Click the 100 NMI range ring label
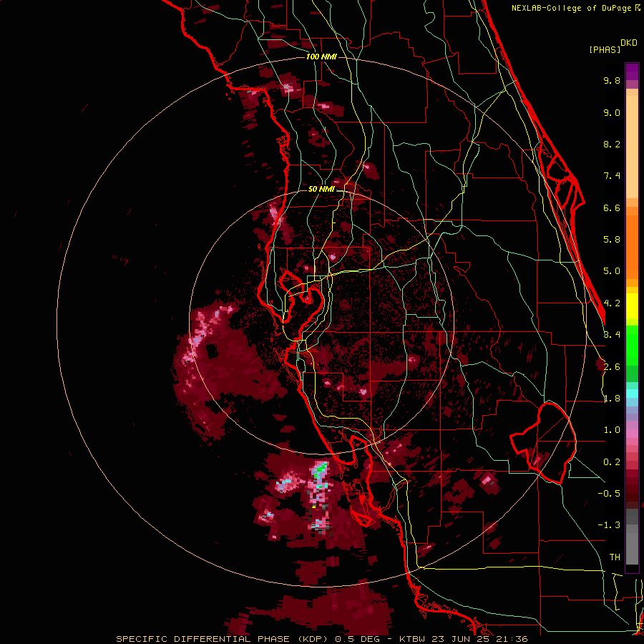 pos(321,57)
